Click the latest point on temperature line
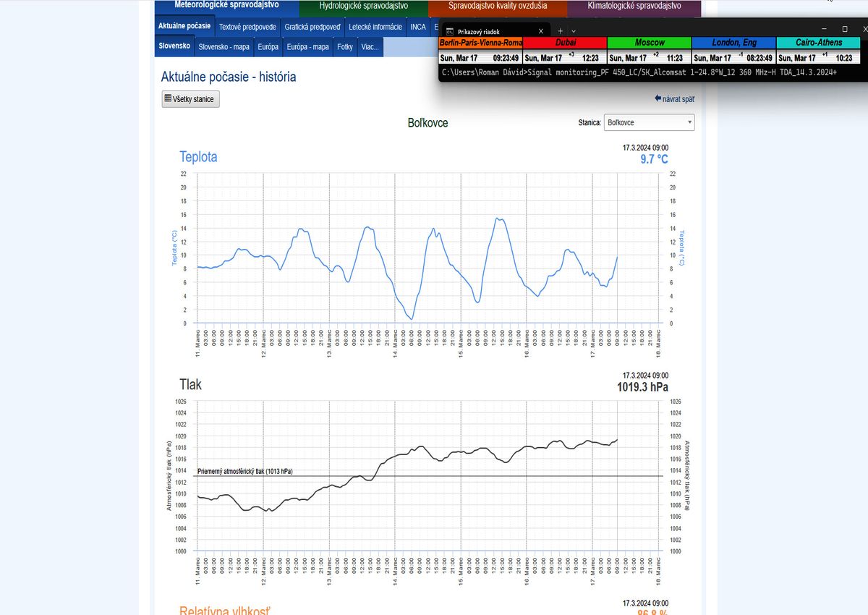Image resolution: width=868 pixels, height=615 pixels. click(x=617, y=257)
